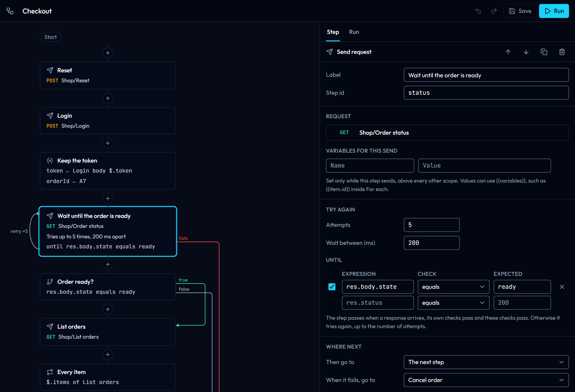575x392 pixels.
Task: Remove the res.body.state until condition
Action: (x=562, y=287)
